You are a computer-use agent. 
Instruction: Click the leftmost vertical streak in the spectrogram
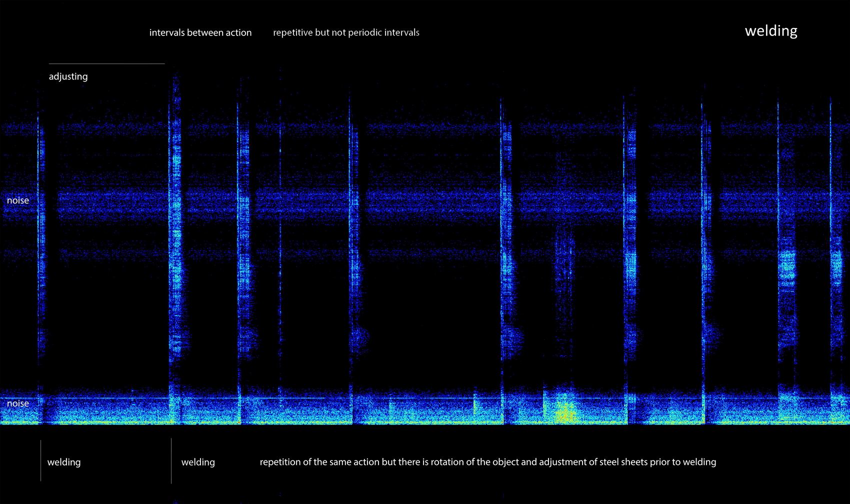[39, 225]
